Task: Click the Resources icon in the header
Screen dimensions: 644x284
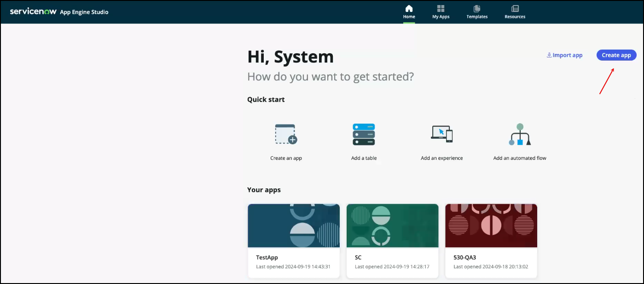Action: click(515, 9)
